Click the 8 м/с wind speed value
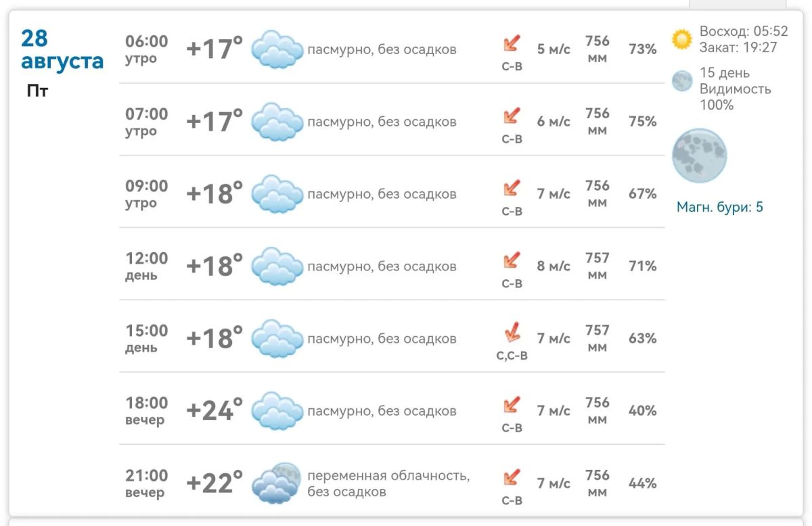 pyautogui.click(x=554, y=266)
